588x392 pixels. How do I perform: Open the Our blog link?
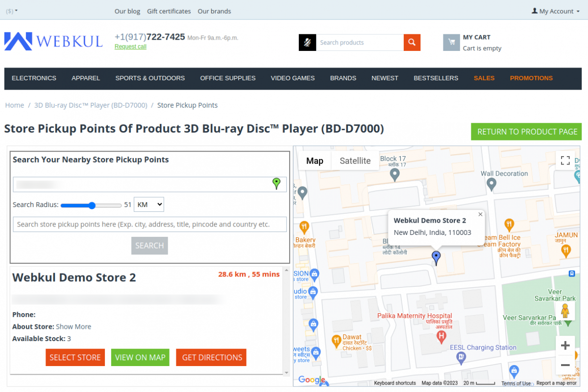(x=127, y=11)
